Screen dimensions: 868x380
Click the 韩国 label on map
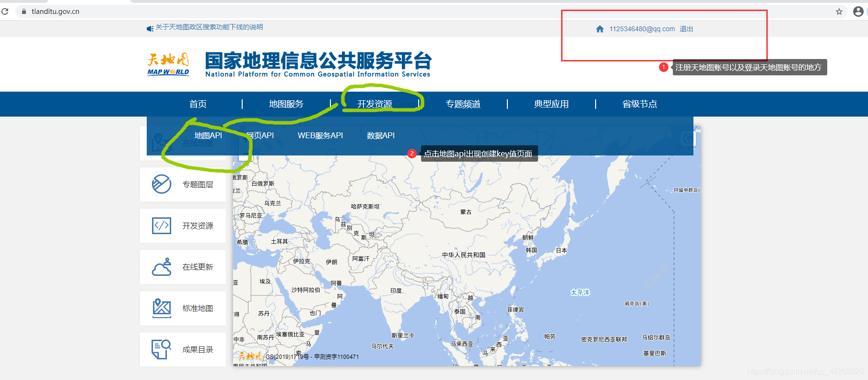pos(531,250)
